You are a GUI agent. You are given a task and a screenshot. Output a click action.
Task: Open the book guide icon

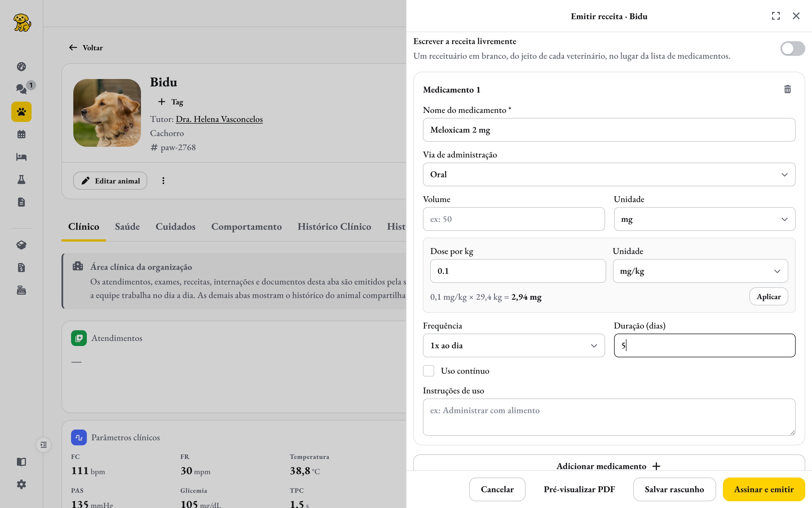(x=21, y=462)
